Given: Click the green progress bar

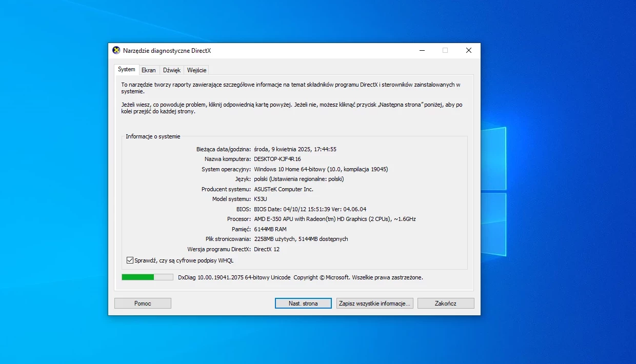Looking at the screenshot, I should point(147,277).
